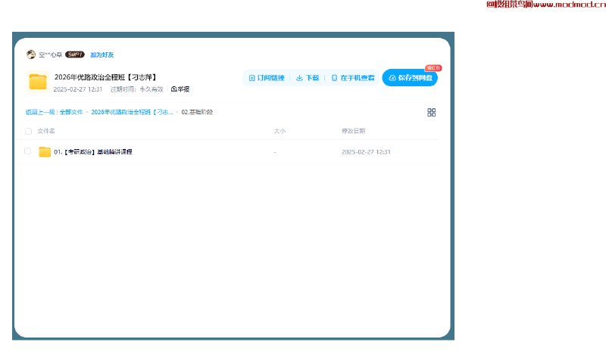This screenshot has height=364, width=606.
Task: Click the row date 2025-02-27 12:31
Action: pos(366,152)
